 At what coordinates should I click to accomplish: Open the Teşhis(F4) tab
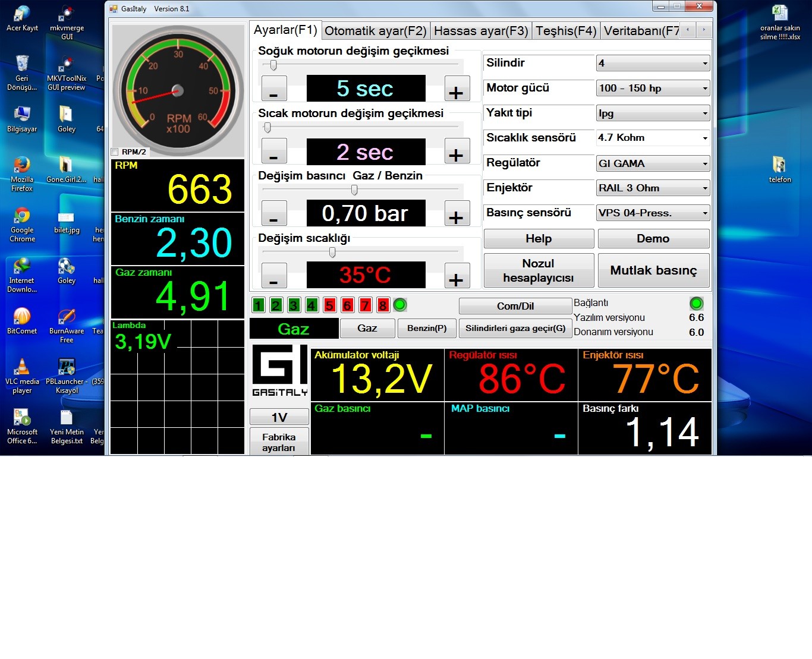565,31
